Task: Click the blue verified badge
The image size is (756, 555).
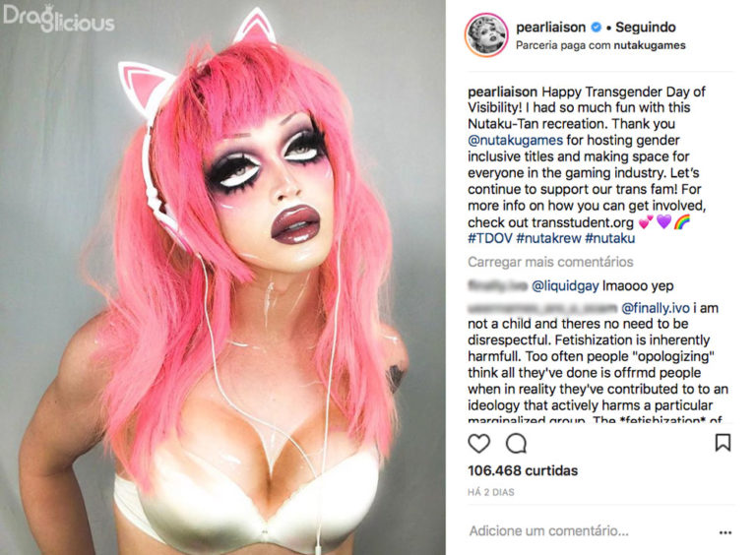Action: point(596,28)
